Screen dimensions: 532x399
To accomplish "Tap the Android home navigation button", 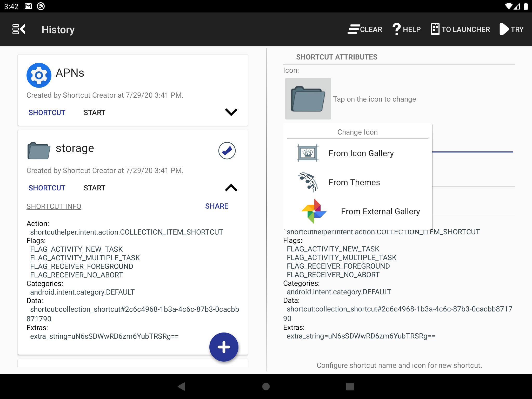I will click(x=266, y=386).
